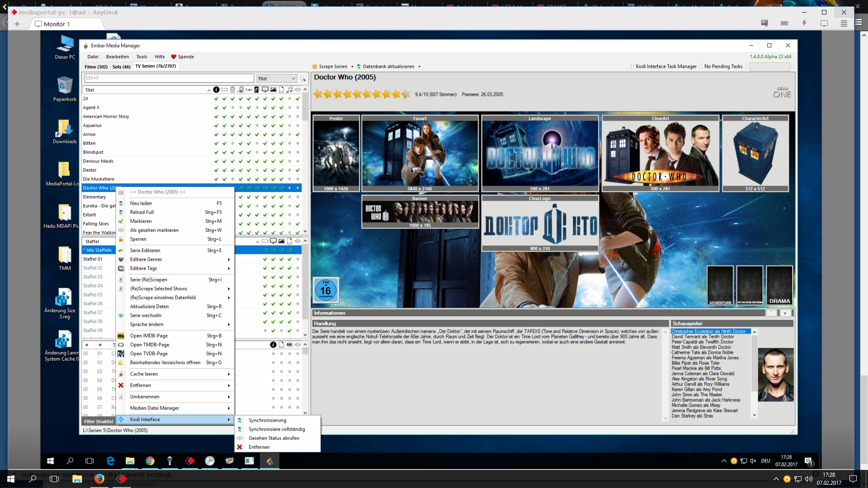Toggle watched status for Dexter row

point(297,170)
